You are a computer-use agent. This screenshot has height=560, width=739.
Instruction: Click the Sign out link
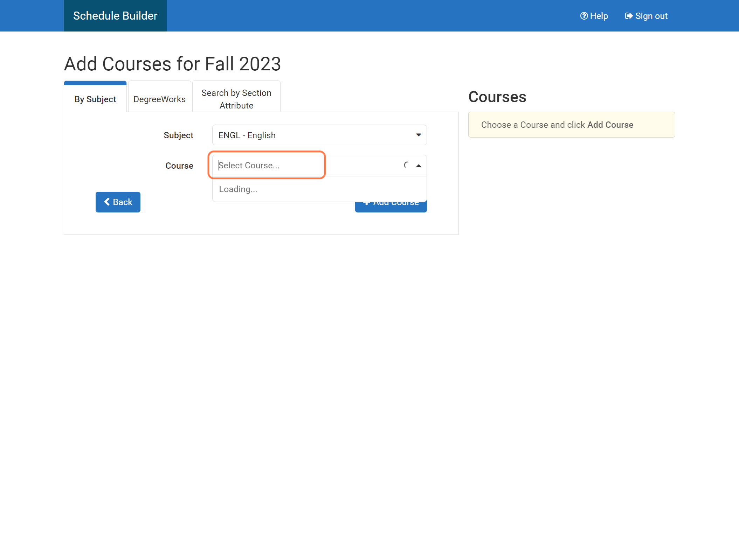tap(646, 16)
